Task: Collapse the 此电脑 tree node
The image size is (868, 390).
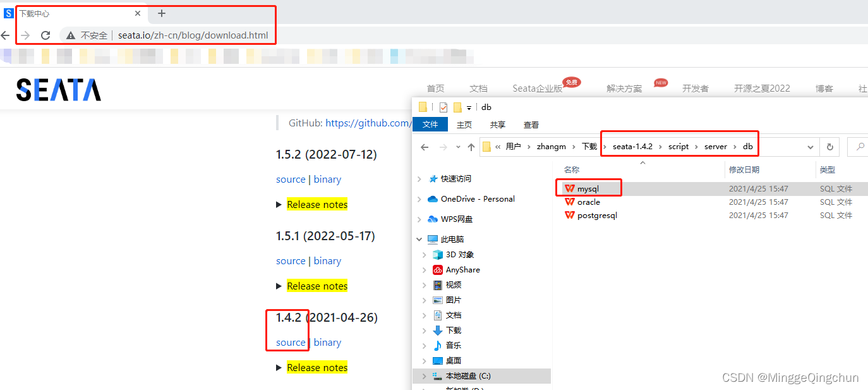Action: [x=419, y=240]
